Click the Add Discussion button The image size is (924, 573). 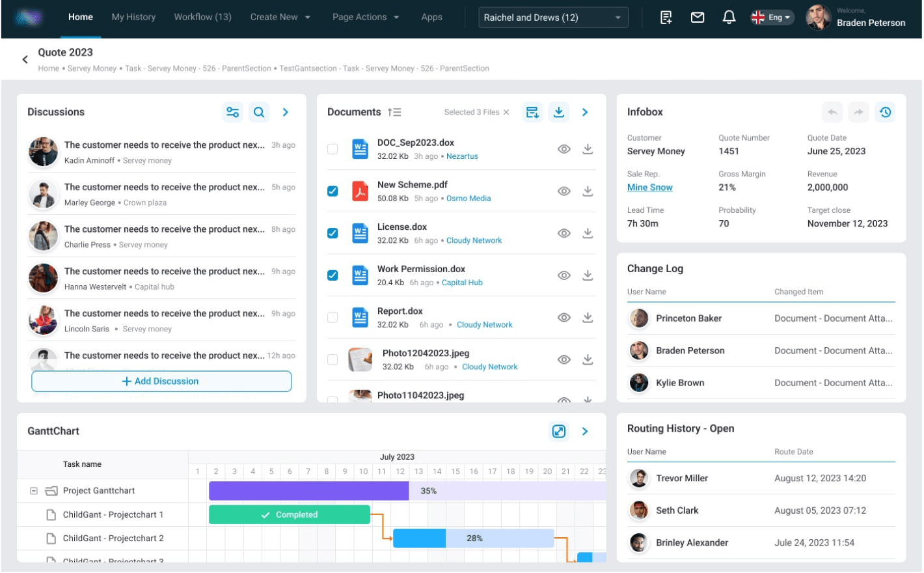(161, 381)
